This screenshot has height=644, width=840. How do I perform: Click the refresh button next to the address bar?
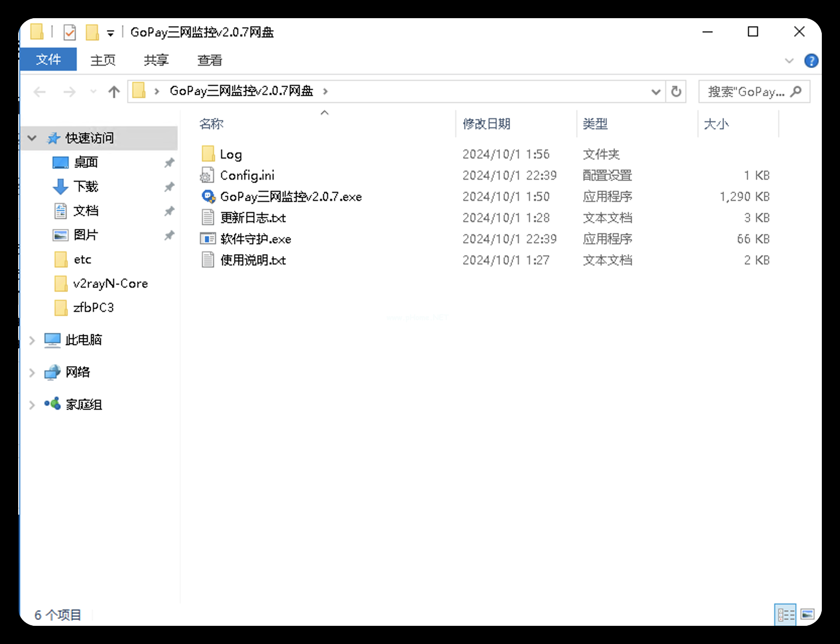point(676,91)
